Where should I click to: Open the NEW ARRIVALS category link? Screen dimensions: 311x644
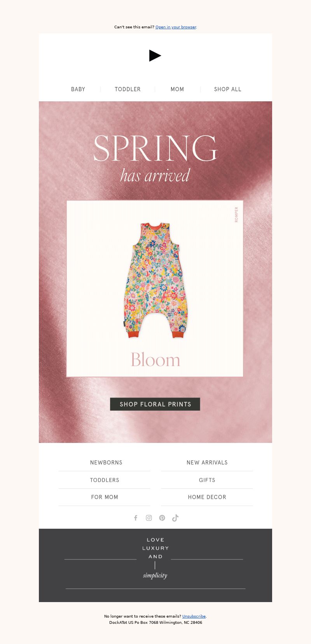coord(207,463)
